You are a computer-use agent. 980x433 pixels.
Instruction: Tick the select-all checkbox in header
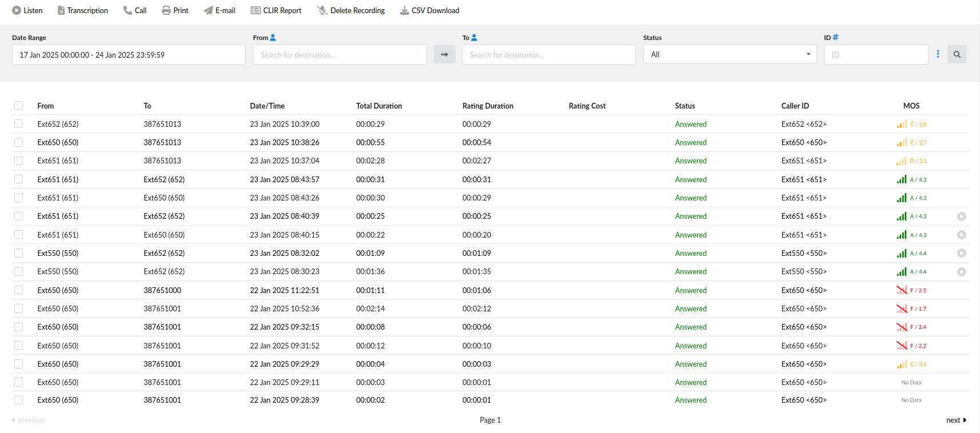click(19, 106)
